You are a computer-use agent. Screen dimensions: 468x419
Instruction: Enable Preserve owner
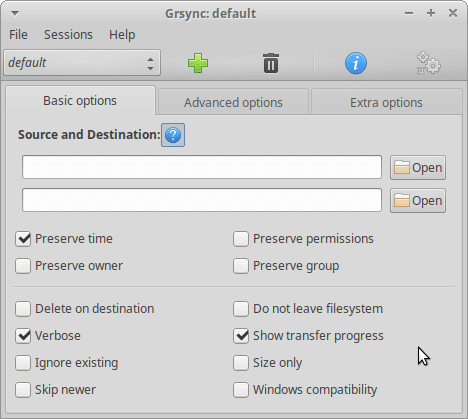pyautogui.click(x=23, y=266)
